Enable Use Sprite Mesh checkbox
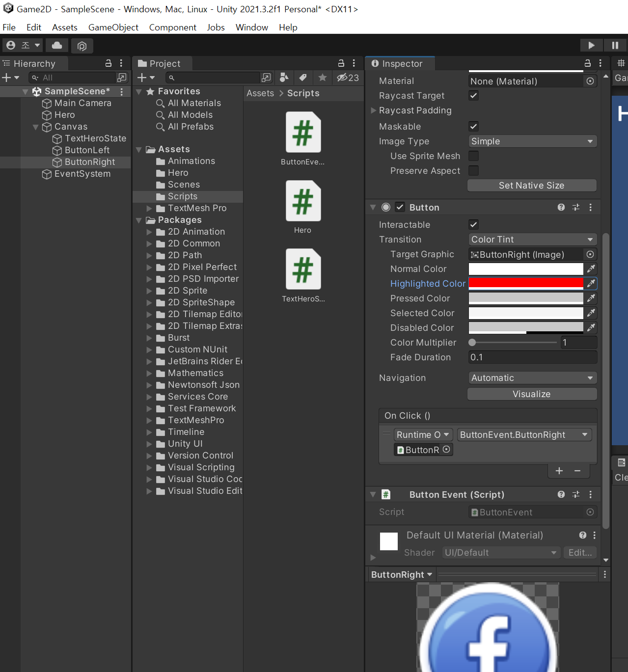The height and width of the screenshot is (672, 628). tap(474, 156)
